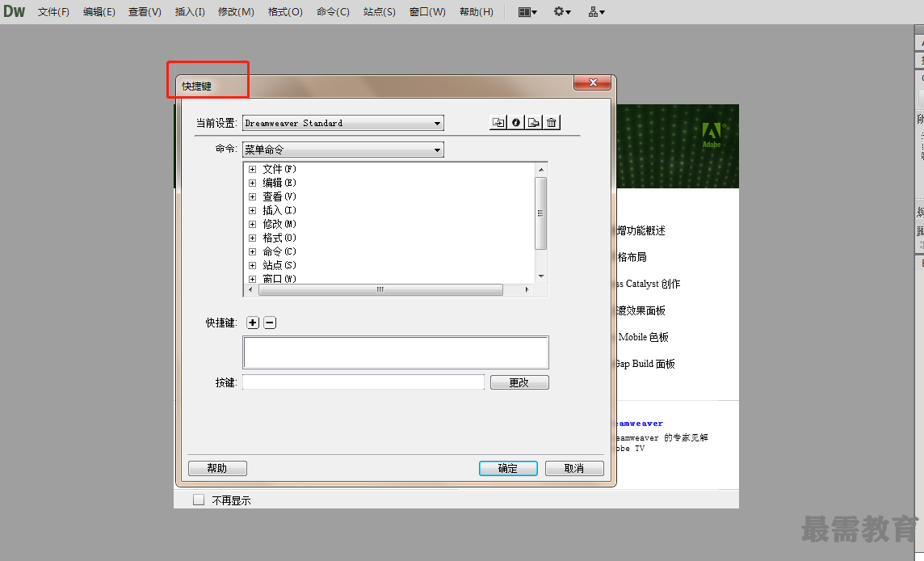Open the 站点(S) menu in menu bar
924x561 pixels.
coord(380,12)
